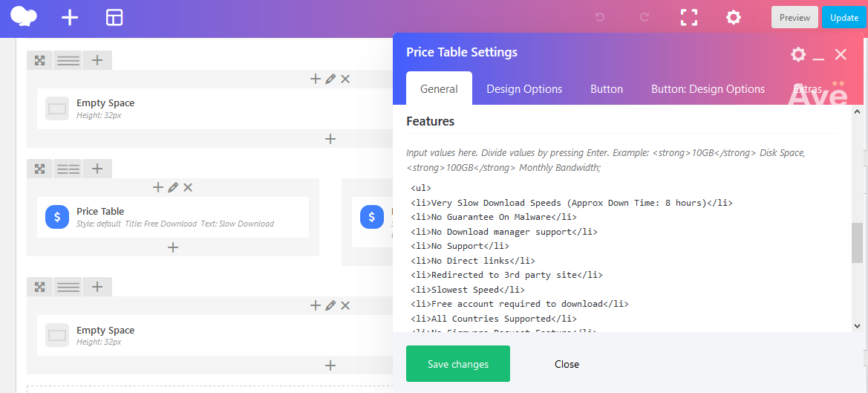This screenshot has width=868, height=393.
Task: Delete Price Table column with X icon
Action: coord(188,188)
